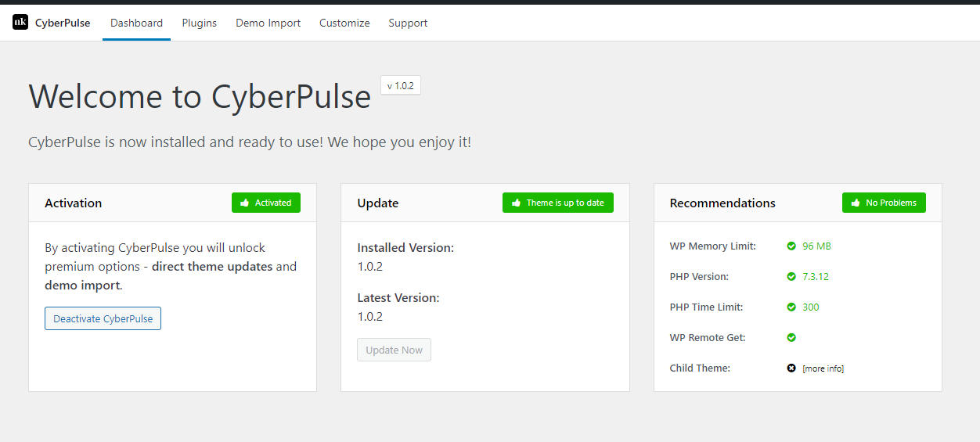Open the Dashboard tab

pos(136,23)
